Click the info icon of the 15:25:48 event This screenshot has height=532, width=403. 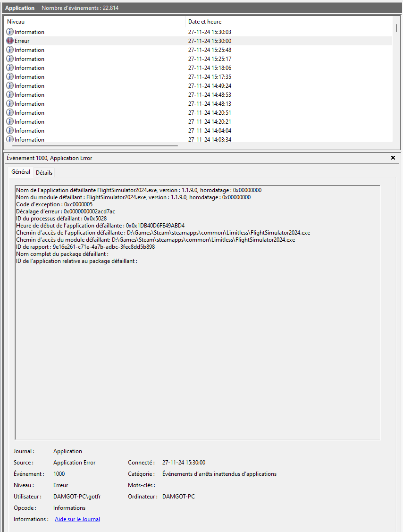click(10, 50)
